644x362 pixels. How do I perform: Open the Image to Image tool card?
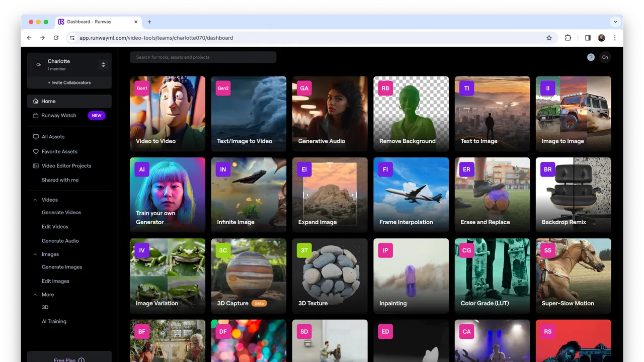[574, 114]
